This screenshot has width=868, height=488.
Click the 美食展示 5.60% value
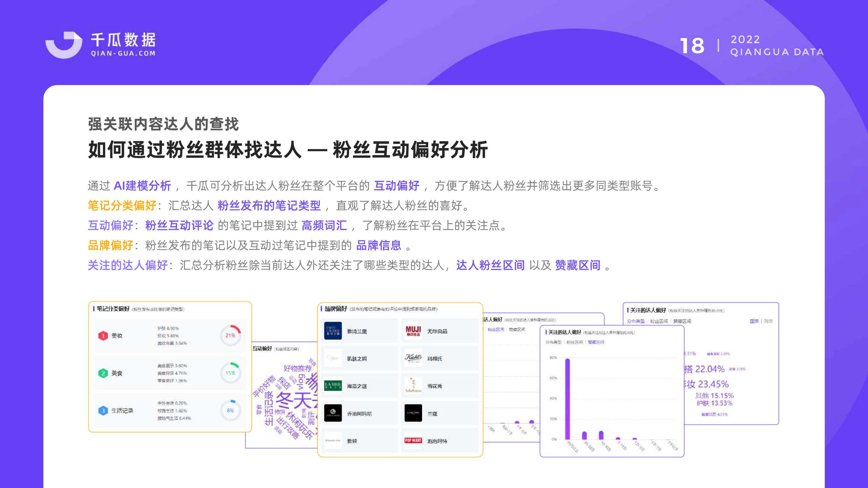tap(172, 366)
